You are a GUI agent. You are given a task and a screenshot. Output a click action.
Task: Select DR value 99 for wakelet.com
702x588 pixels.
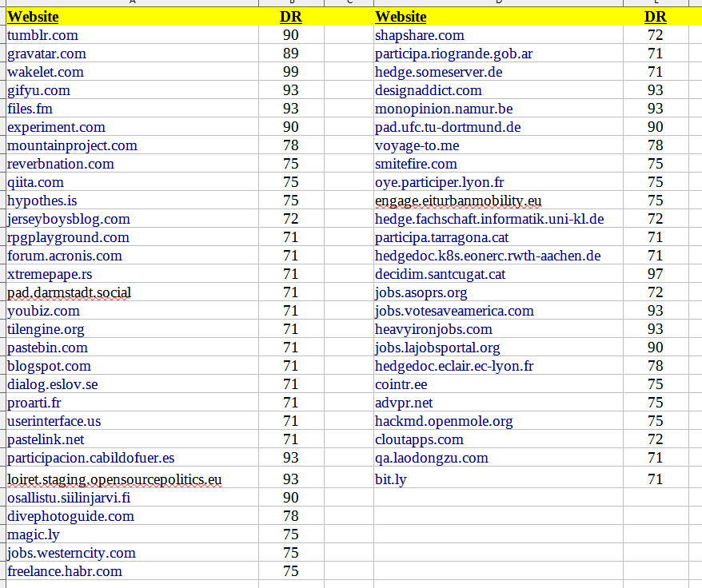coord(290,72)
